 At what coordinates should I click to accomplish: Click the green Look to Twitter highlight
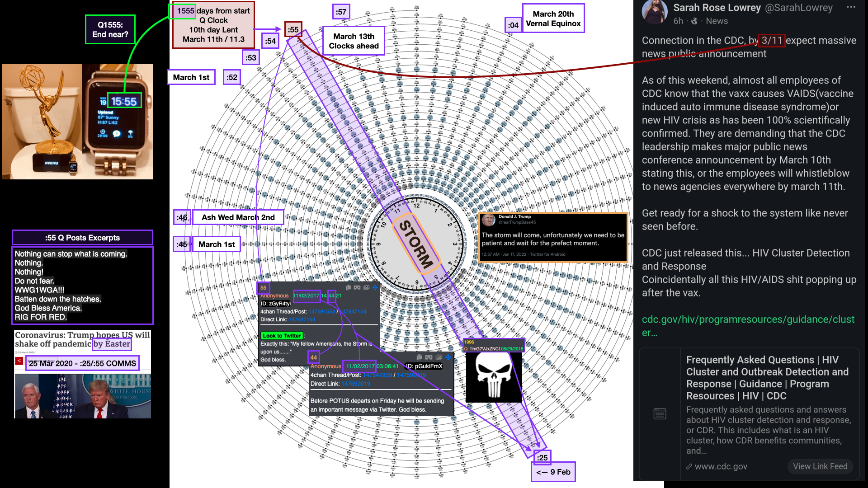click(x=282, y=336)
